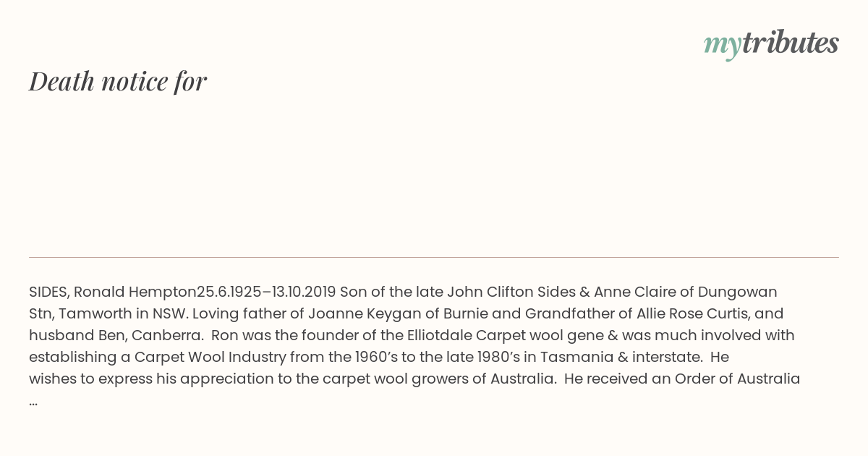Image resolution: width=868 pixels, height=456 pixels.
Task: Click the mytributes logo
Action: pyautogui.click(x=771, y=44)
